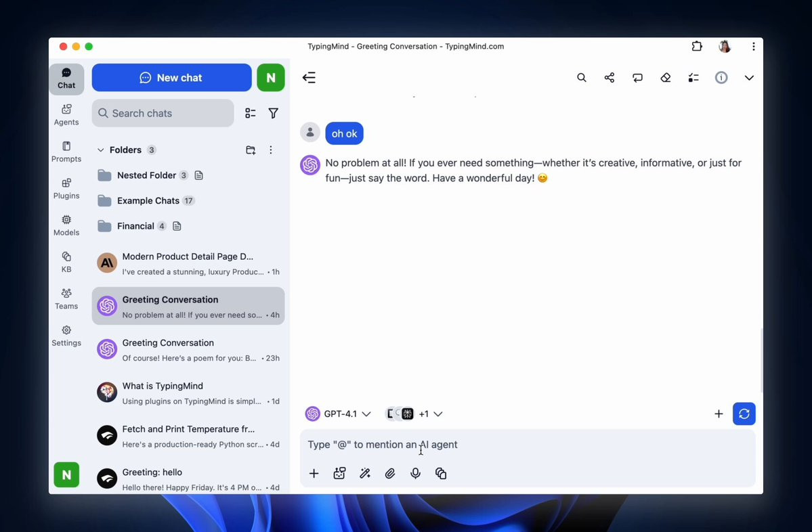Start a New chat
812x532 pixels.
[x=171, y=78]
